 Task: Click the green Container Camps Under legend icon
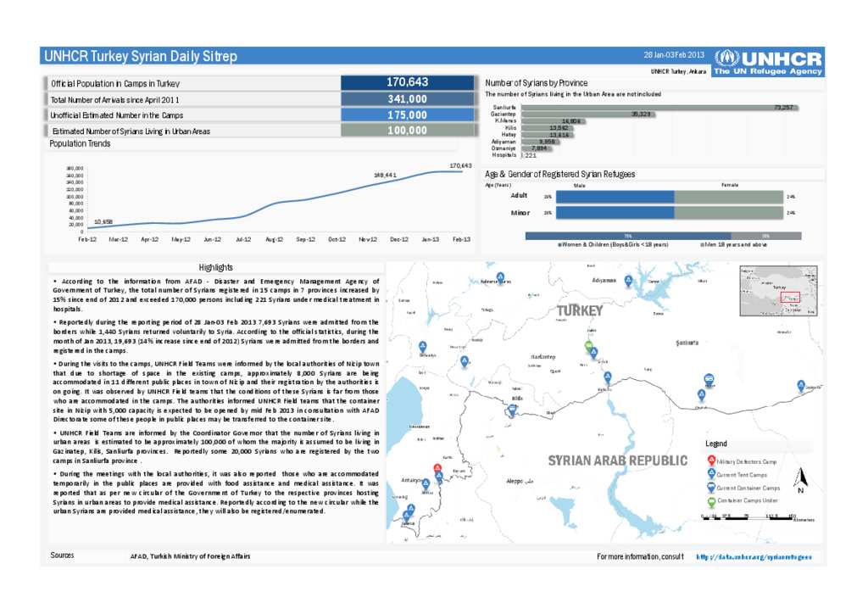click(711, 501)
